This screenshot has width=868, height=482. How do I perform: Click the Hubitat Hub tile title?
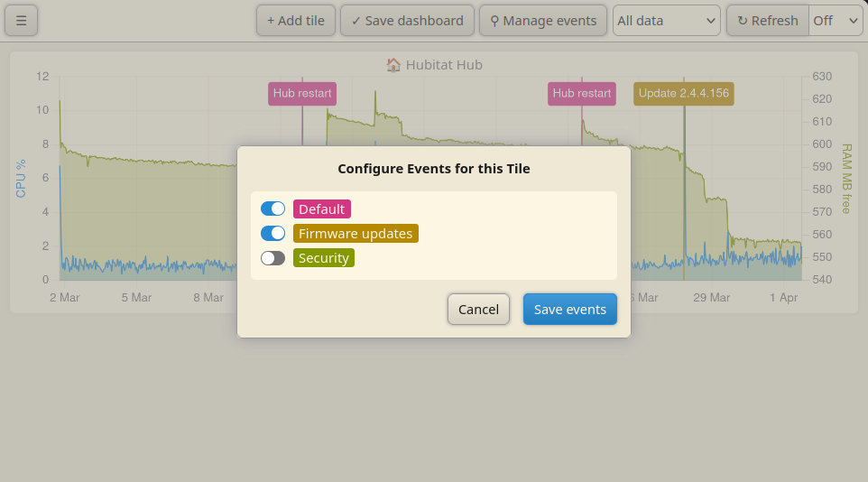pyautogui.click(x=444, y=65)
